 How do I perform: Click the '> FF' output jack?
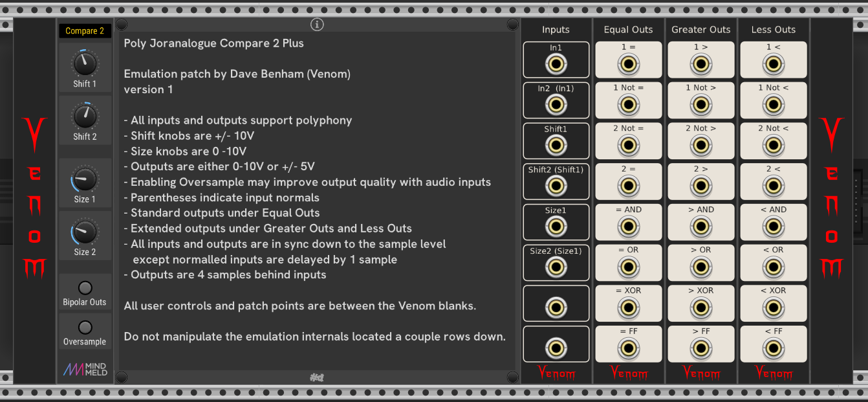pyautogui.click(x=700, y=349)
